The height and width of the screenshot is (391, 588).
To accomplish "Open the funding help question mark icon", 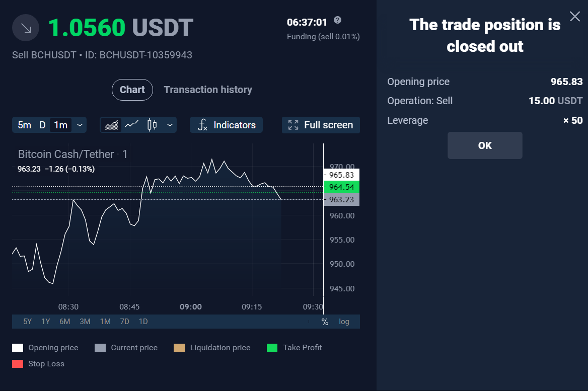I will pyautogui.click(x=337, y=20).
